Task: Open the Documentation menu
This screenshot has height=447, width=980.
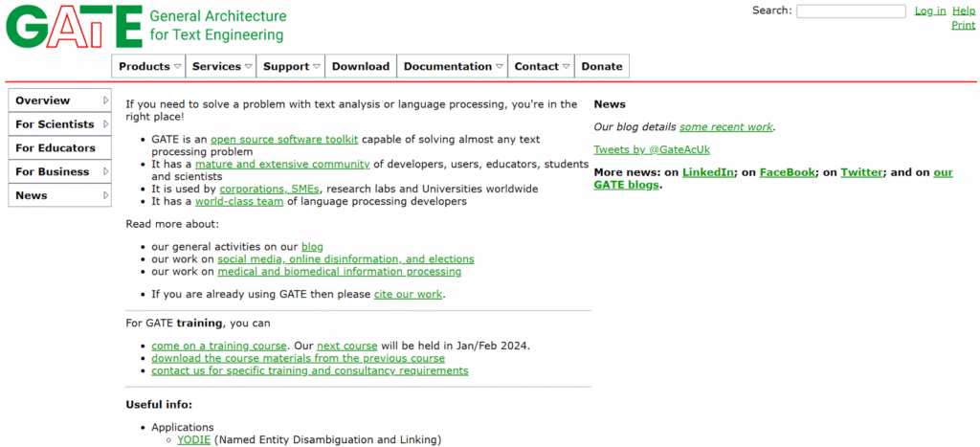Action: [x=452, y=66]
